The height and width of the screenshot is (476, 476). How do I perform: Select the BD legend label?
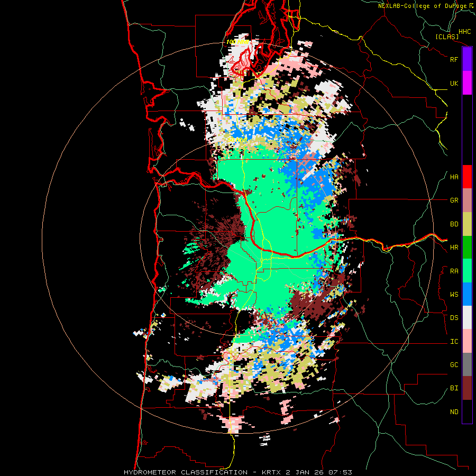point(454,224)
